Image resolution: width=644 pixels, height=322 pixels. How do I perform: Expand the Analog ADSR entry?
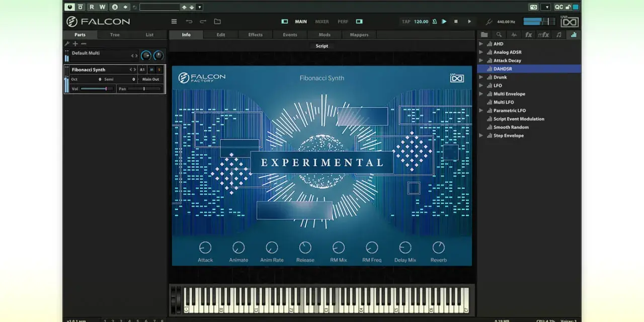pyautogui.click(x=481, y=52)
